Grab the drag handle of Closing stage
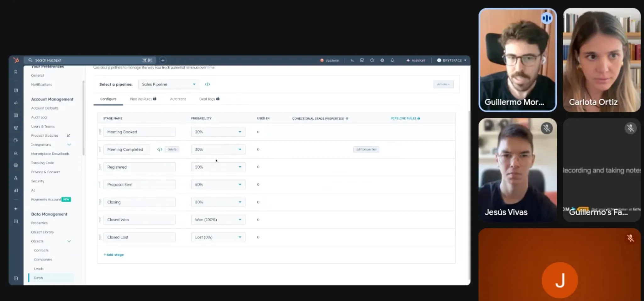Viewport: 644px width, 301px height. pyautogui.click(x=100, y=202)
